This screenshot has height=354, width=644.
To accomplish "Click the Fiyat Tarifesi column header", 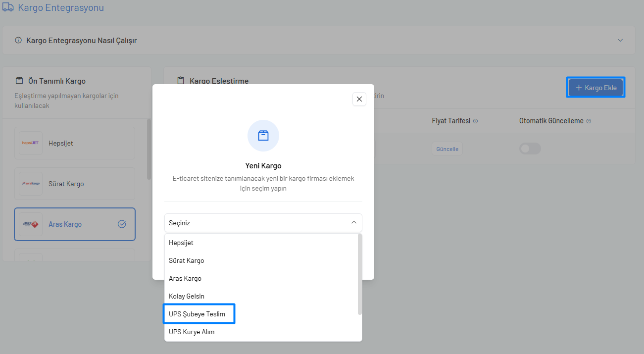I will pos(451,121).
